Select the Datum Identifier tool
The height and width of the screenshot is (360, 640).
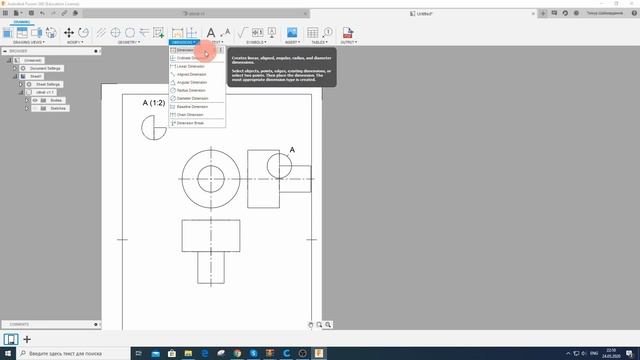pyautogui.click(x=272, y=33)
